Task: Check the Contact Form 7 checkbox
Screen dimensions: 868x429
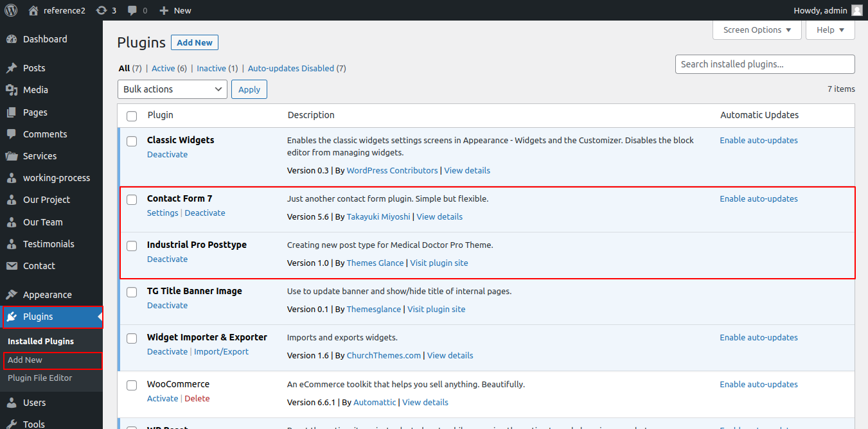Action: (x=132, y=200)
